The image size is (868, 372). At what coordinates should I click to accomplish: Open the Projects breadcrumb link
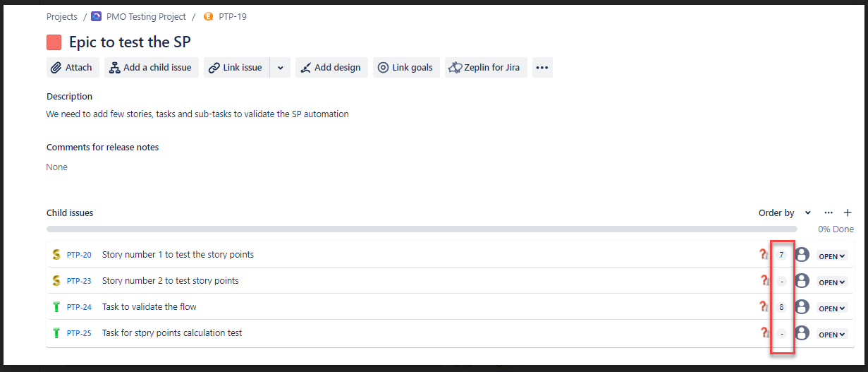click(62, 16)
